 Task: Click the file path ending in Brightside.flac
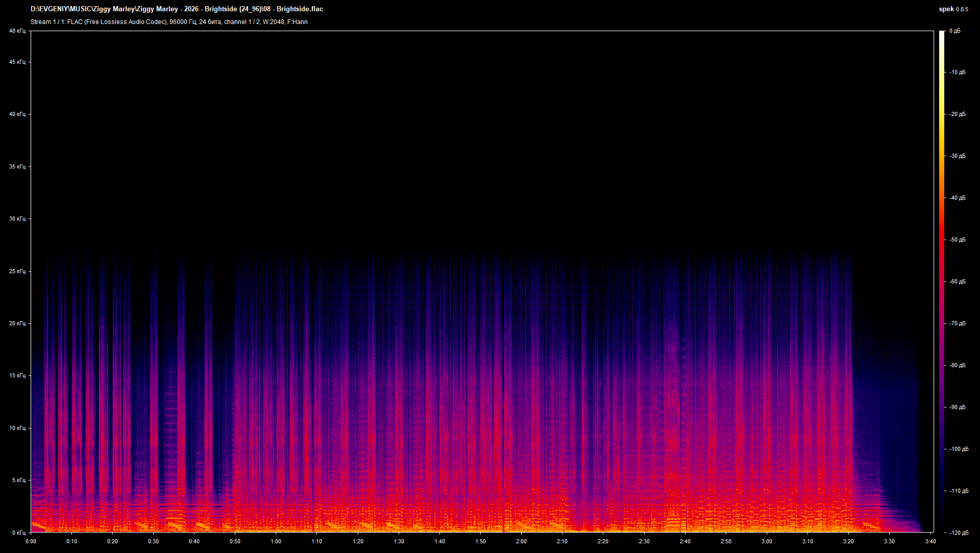pos(177,9)
